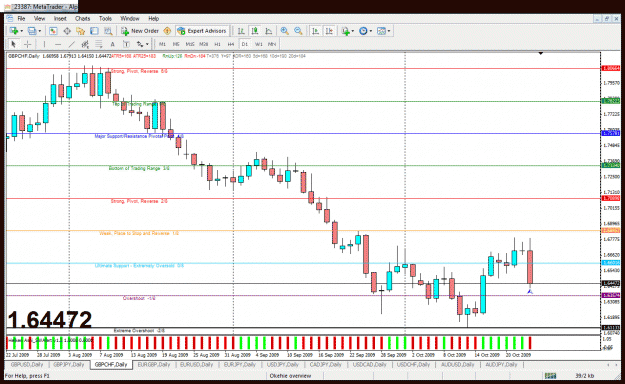Viewport: 625px width, 384px height.
Task: Expand the New Chart dropdown arrow
Action: click(21, 31)
